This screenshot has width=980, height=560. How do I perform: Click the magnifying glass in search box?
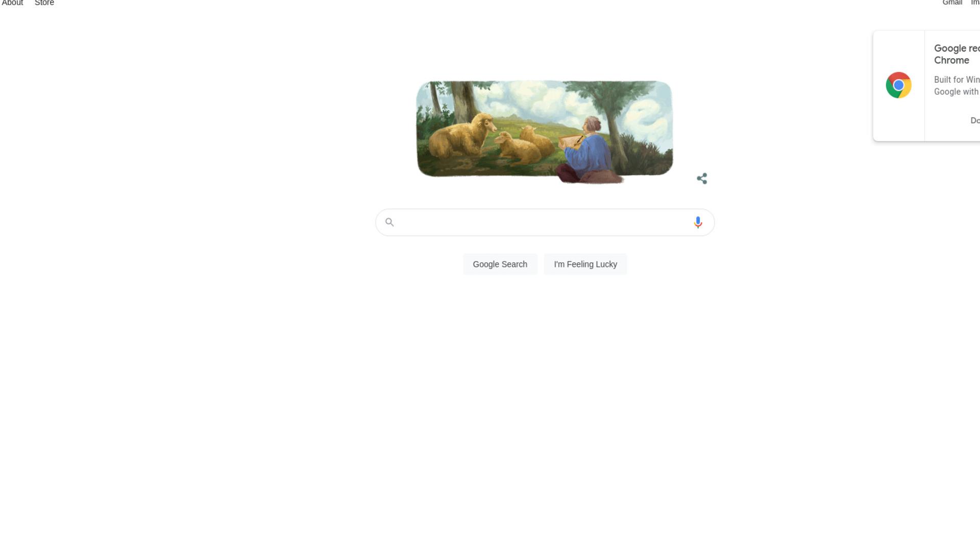(389, 222)
